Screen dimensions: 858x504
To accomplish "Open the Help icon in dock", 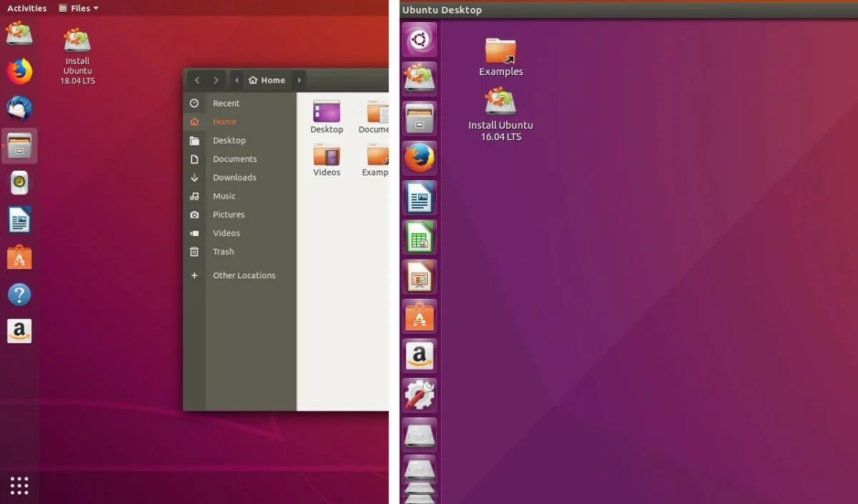I will pos(19,295).
